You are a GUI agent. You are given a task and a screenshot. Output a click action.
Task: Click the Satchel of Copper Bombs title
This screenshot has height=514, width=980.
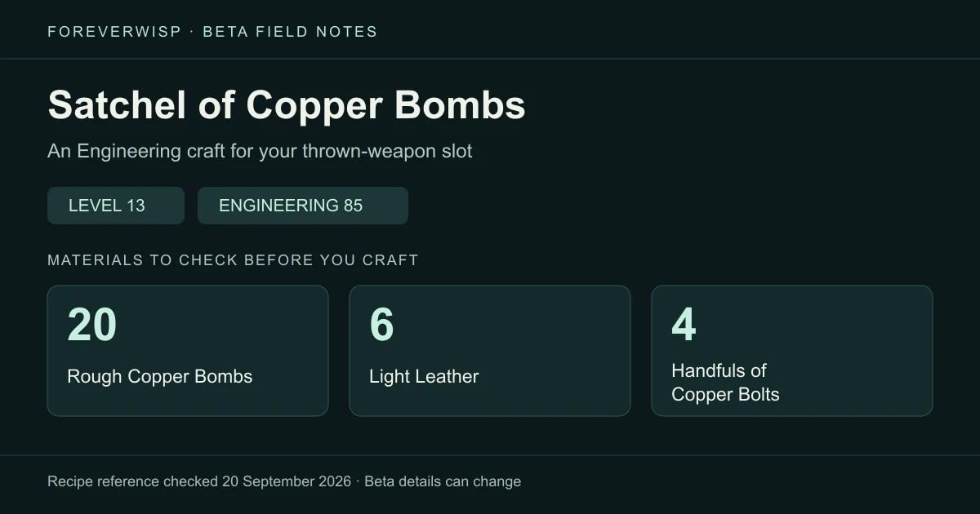pos(287,105)
